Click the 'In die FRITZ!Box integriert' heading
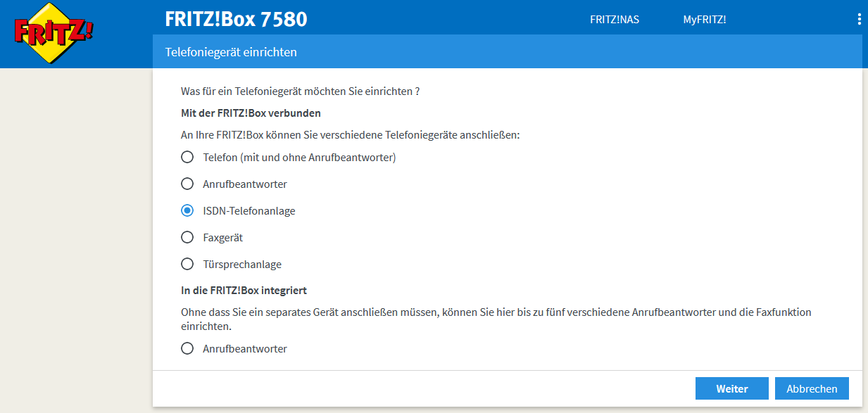 [244, 290]
